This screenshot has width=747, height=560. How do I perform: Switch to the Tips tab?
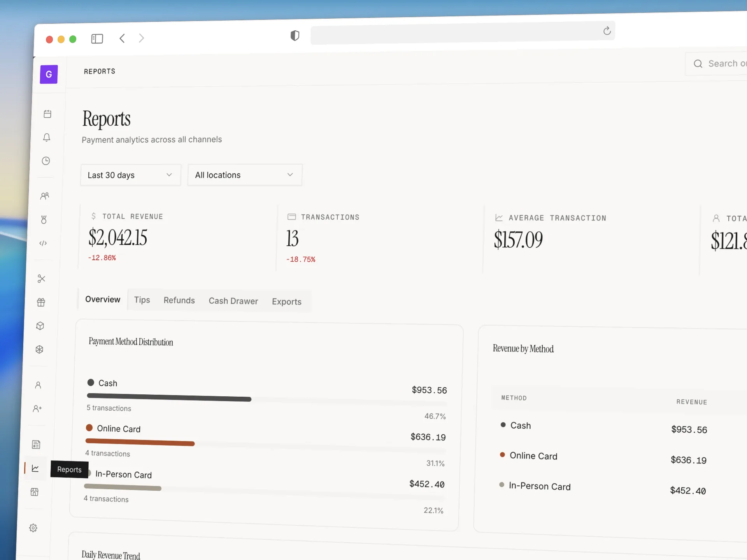(x=142, y=299)
